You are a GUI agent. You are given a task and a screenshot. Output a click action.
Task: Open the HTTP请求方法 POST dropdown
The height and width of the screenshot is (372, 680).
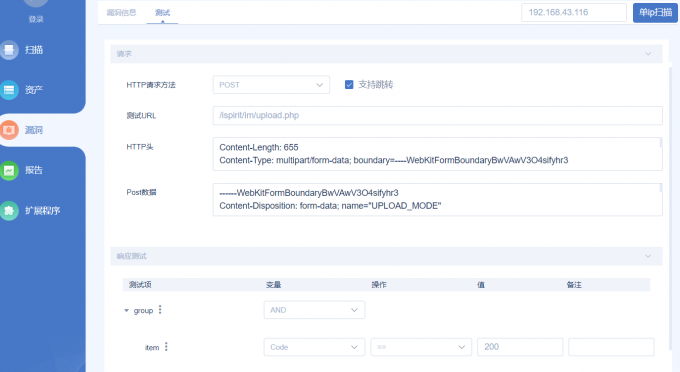271,85
